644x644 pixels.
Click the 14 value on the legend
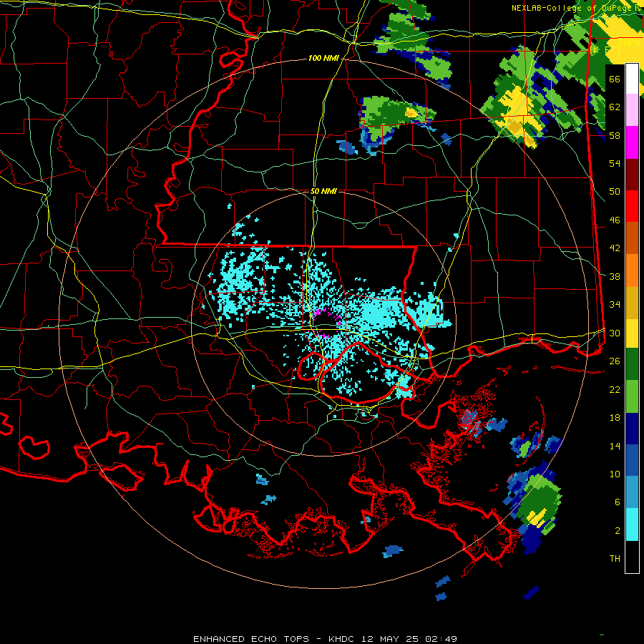(x=615, y=446)
